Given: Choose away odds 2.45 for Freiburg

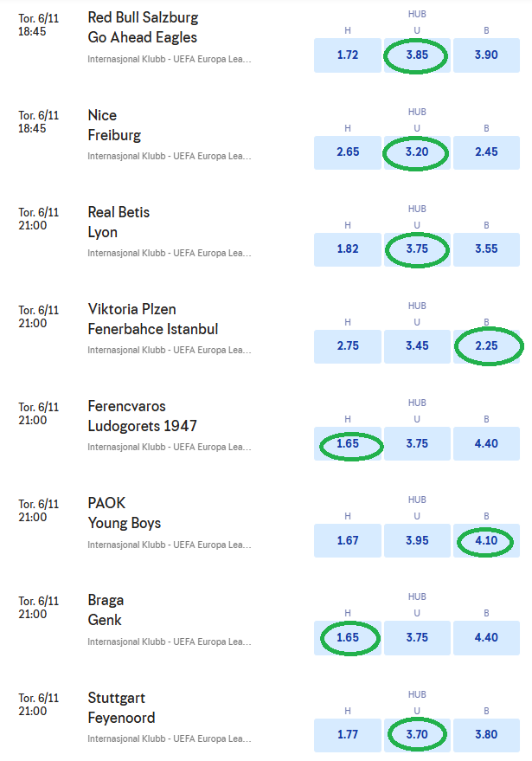Looking at the screenshot, I should click(x=486, y=152).
